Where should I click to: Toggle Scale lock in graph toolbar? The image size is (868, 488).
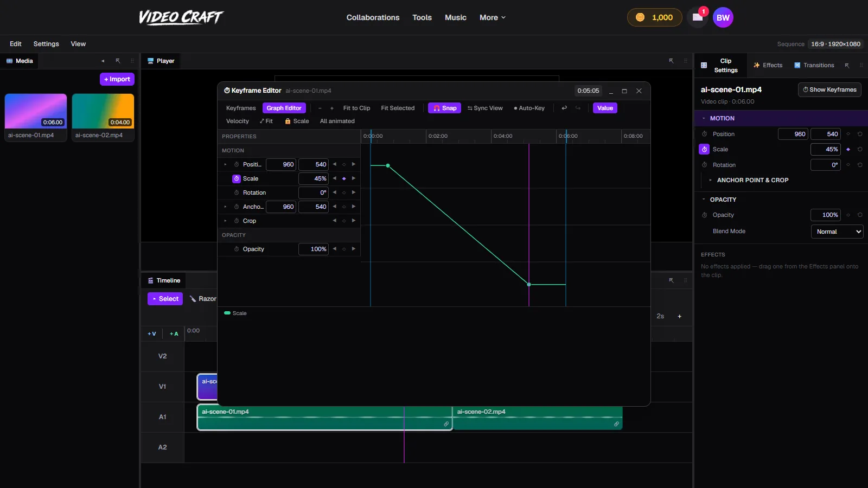tap(297, 121)
